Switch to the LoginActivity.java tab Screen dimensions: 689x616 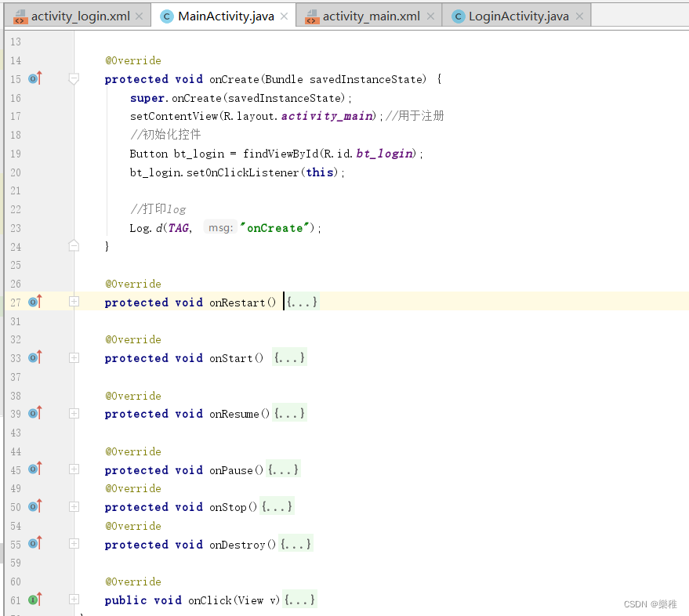[516, 15]
